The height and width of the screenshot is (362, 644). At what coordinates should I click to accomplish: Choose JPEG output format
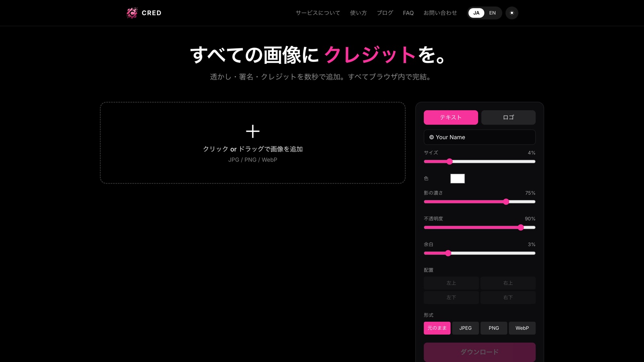coord(465,328)
